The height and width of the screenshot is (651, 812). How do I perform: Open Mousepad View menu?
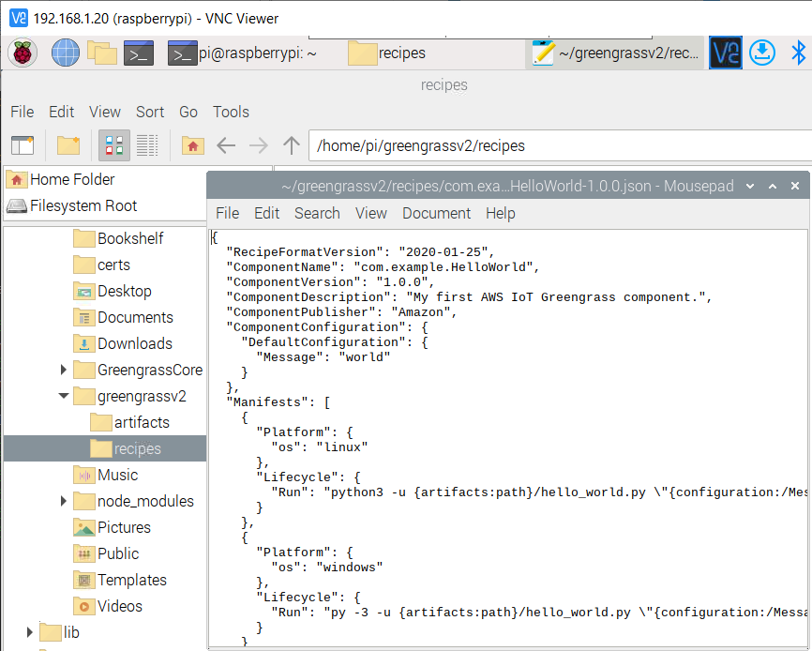[370, 213]
